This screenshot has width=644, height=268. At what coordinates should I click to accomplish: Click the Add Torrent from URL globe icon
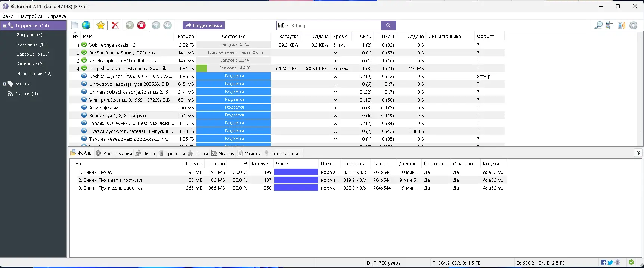pos(86,25)
